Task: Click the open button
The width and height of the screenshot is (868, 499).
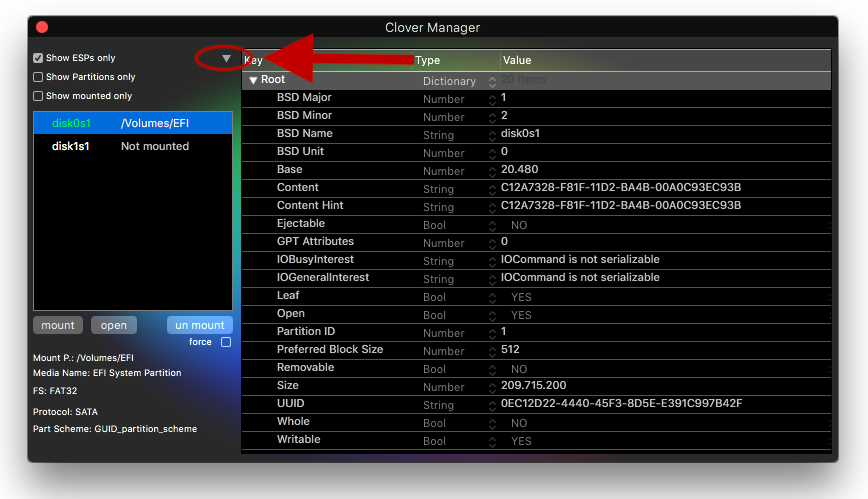Action: (x=113, y=325)
